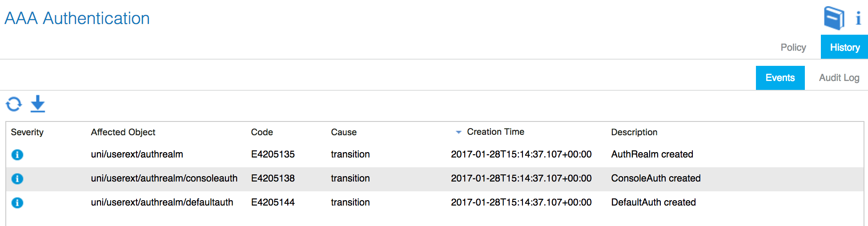Sort by Code column header

coord(262,132)
